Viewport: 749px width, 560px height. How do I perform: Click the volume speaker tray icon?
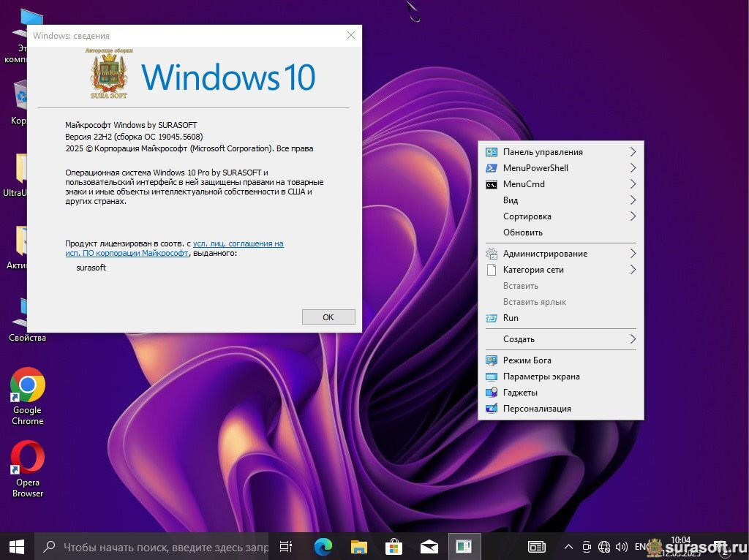622,546
